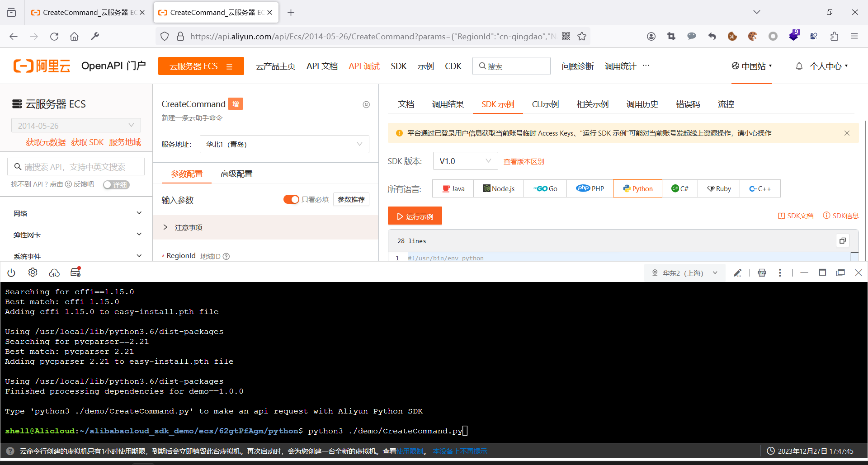Switch to the 高级配置 tab
Image resolution: width=868 pixels, height=465 pixels.
tap(236, 174)
